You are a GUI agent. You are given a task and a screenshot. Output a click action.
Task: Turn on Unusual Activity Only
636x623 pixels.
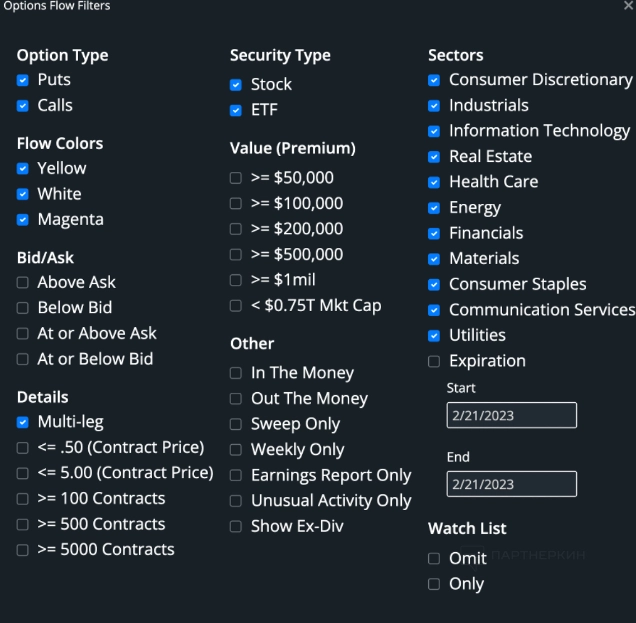pyautogui.click(x=236, y=501)
